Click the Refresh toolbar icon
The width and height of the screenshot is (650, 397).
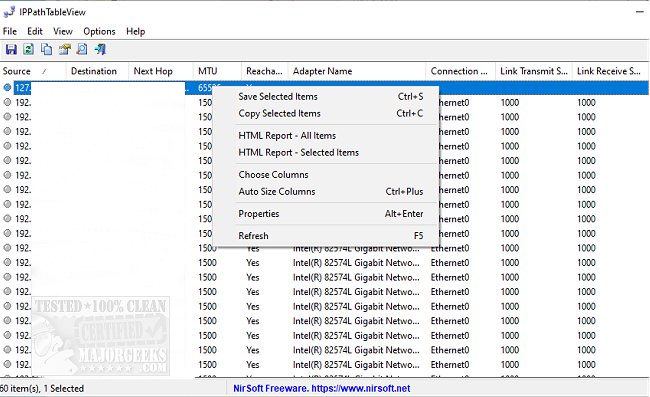click(x=29, y=49)
